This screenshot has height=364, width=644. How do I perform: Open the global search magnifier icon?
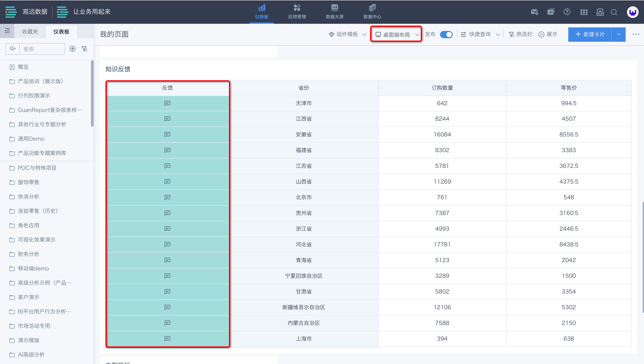614,12
